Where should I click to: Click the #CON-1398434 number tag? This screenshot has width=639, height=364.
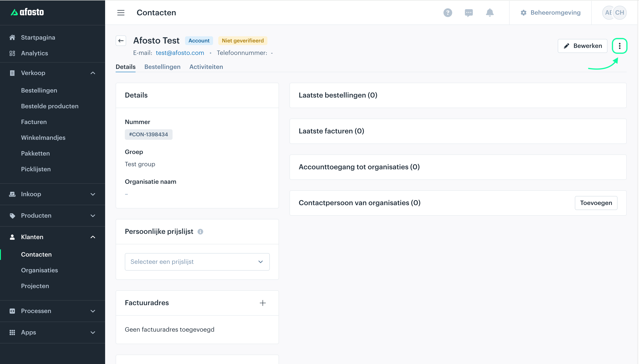[149, 135]
